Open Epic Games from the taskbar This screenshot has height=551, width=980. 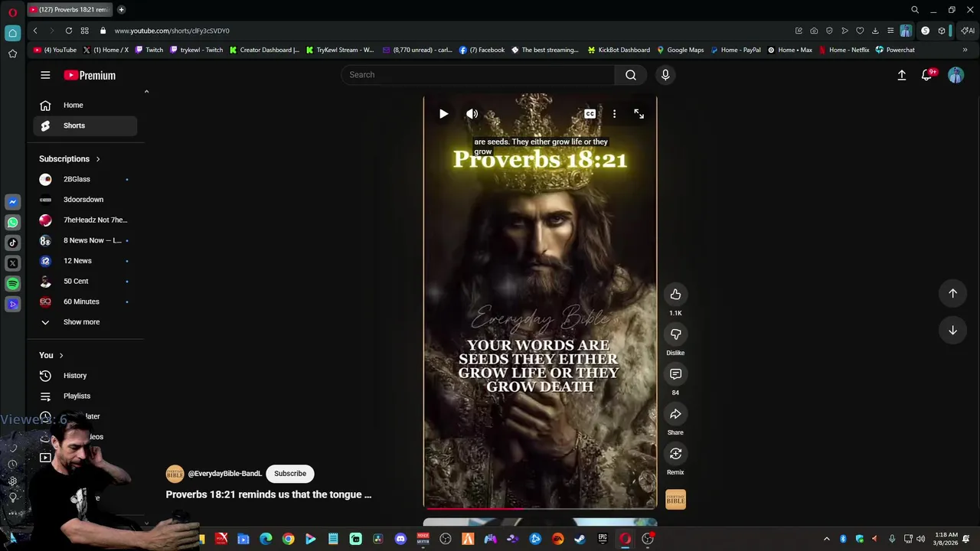pyautogui.click(x=603, y=539)
